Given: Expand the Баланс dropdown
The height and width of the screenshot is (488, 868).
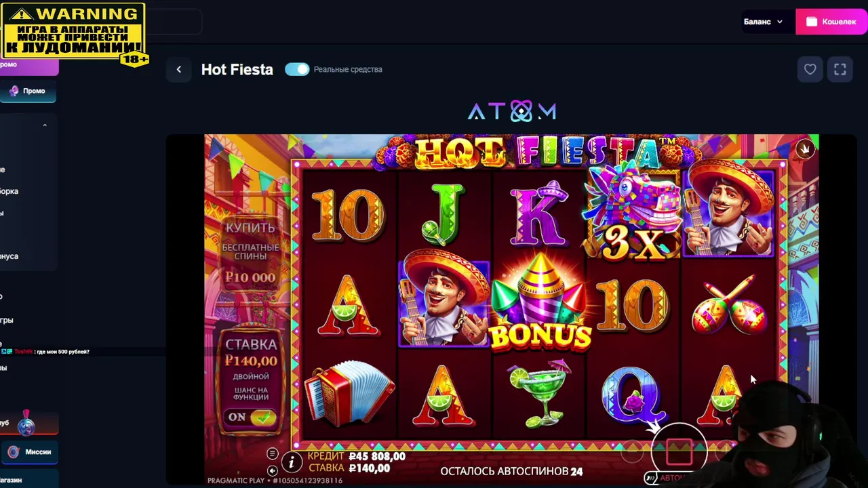Looking at the screenshot, I should [x=763, y=22].
